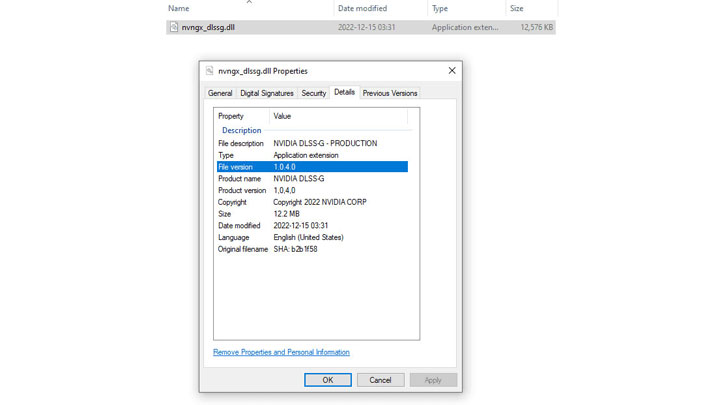The height and width of the screenshot is (405, 720).
Task: Click the value SHA: b2b1f58
Action: click(295, 249)
